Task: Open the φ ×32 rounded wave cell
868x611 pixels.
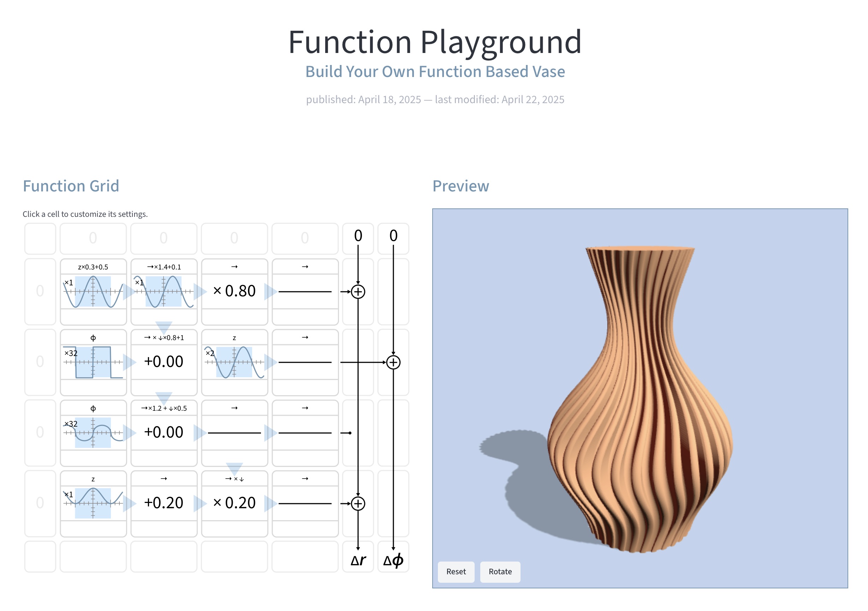Action: click(x=93, y=433)
